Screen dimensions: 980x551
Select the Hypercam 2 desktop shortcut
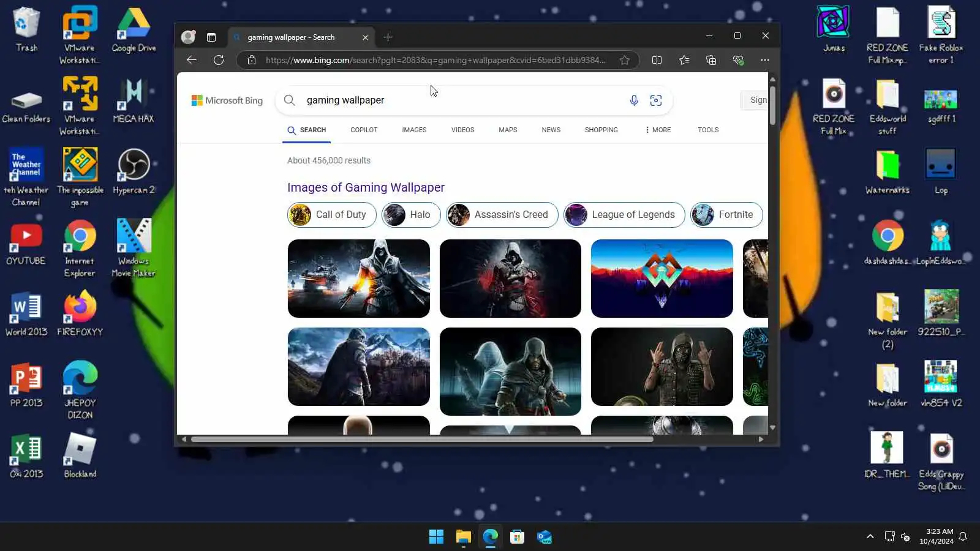tap(134, 171)
